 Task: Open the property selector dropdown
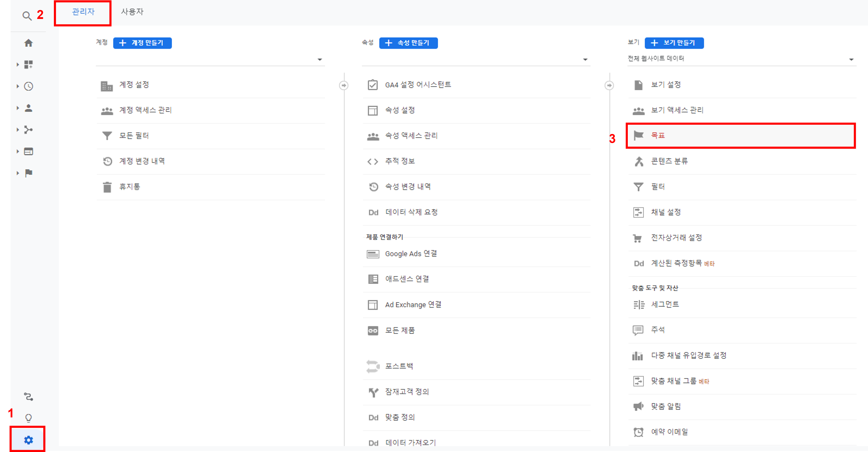(x=585, y=60)
